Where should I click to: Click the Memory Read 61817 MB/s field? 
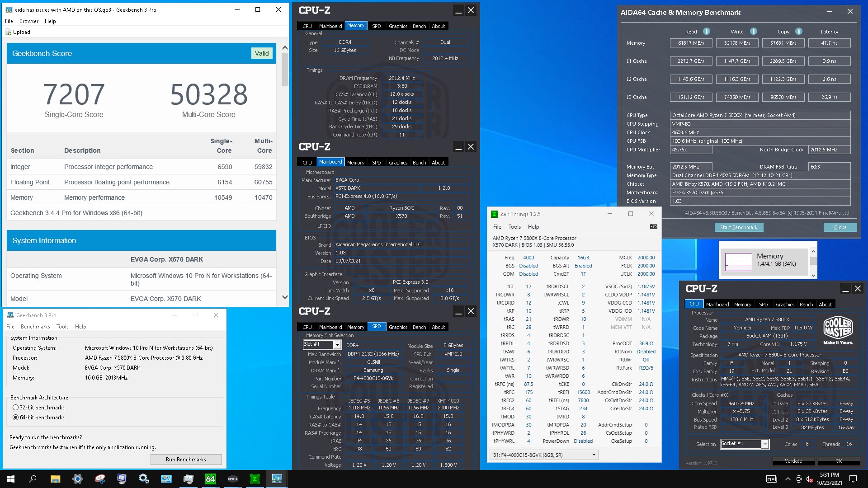tap(691, 43)
